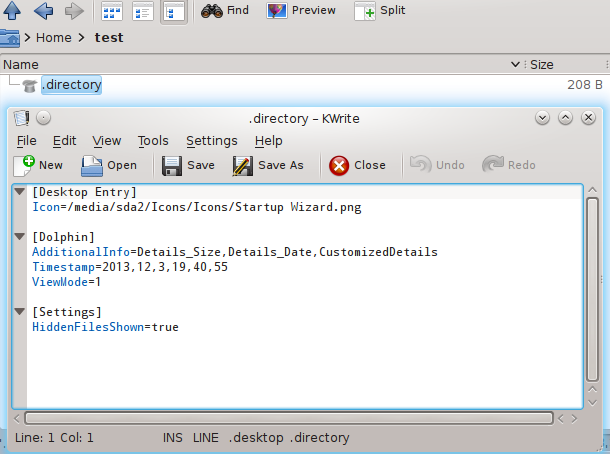
Task: Click Save As in the toolbar
Action: click(268, 165)
